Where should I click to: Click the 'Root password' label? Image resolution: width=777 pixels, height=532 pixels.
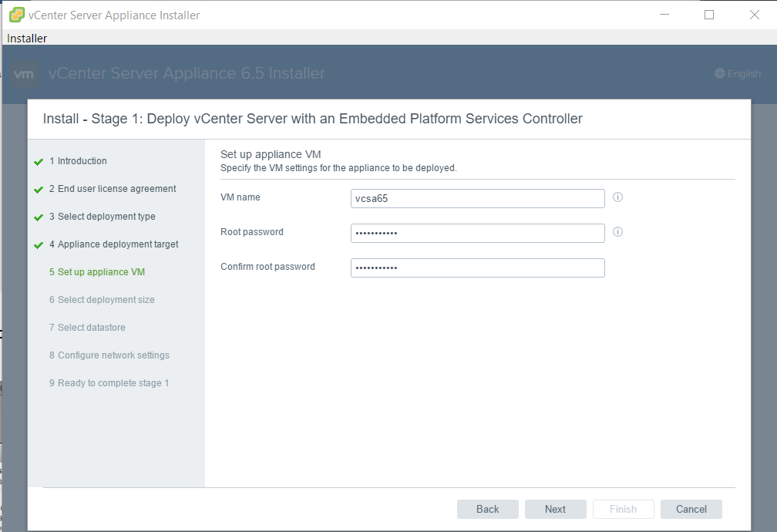[x=252, y=232]
